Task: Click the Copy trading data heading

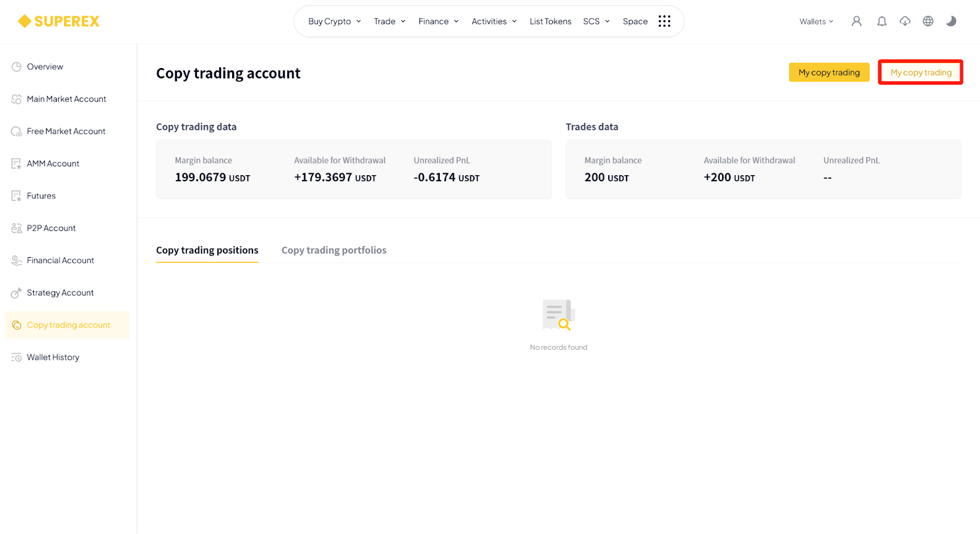Action: (x=196, y=127)
